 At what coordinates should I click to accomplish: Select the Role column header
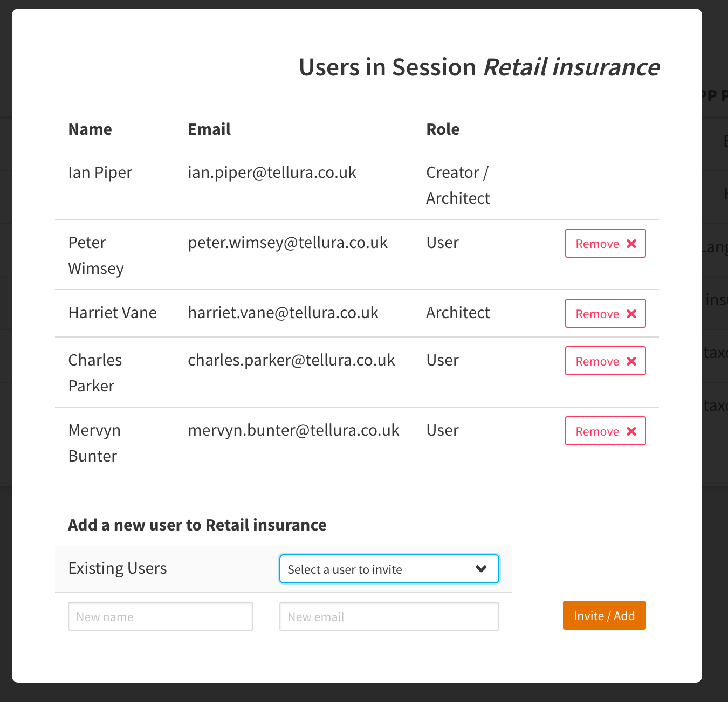(443, 129)
